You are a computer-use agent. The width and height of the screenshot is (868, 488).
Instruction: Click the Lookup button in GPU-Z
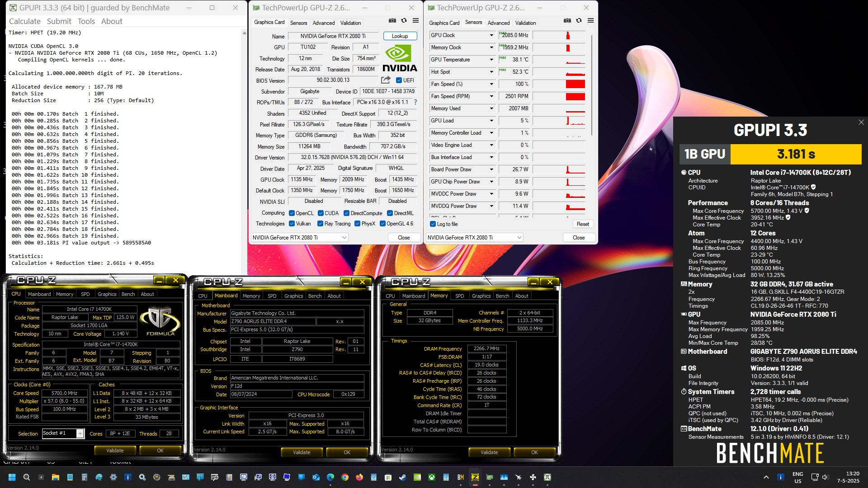coord(400,36)
